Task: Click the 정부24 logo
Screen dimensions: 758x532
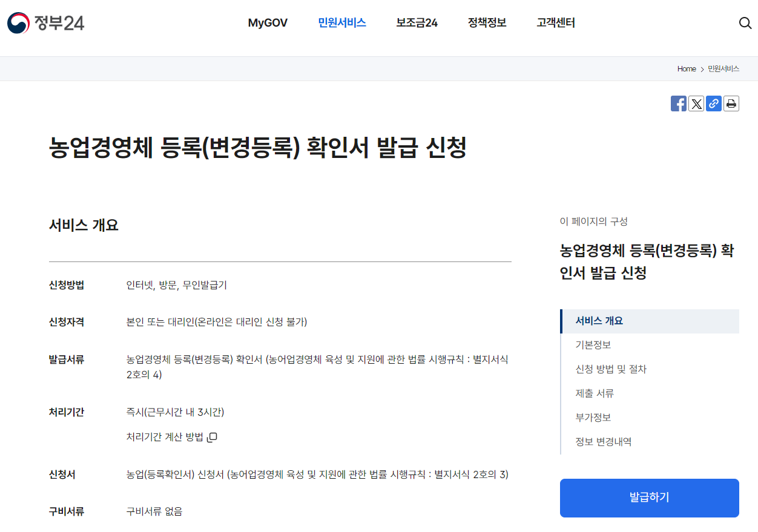Action: click(45, 23)
